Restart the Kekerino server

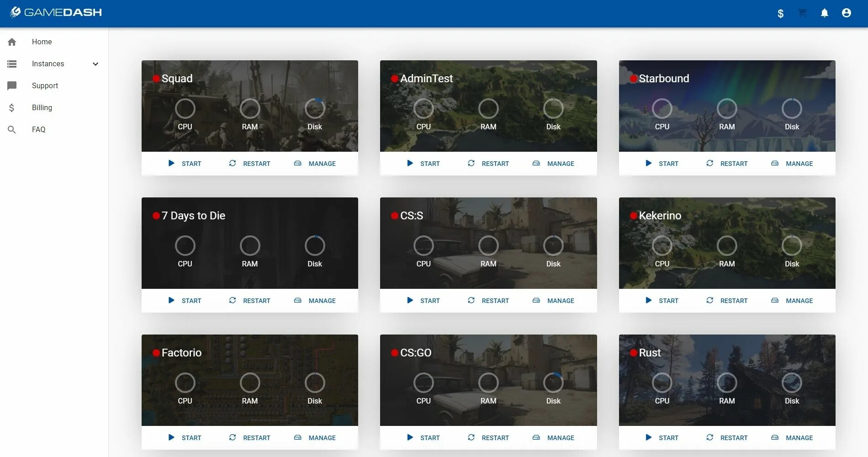tap(727, 301)
